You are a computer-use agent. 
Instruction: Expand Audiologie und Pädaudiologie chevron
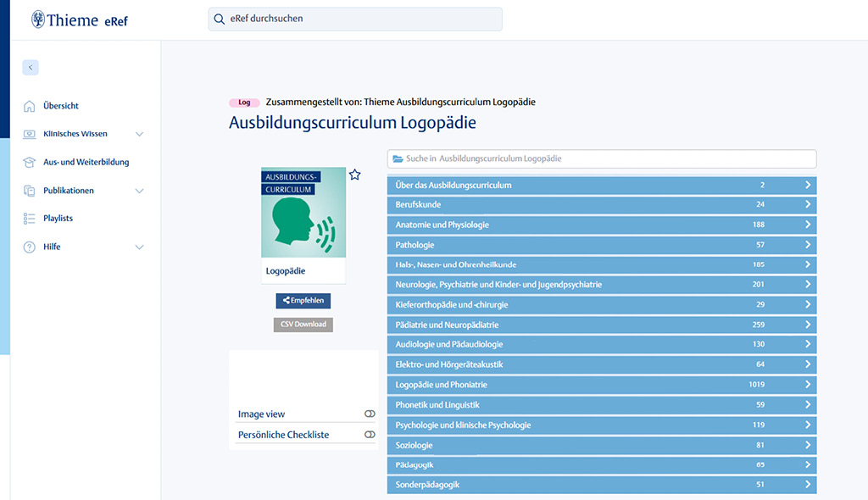(808, 344)
